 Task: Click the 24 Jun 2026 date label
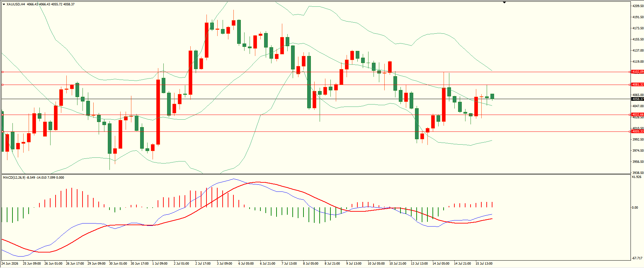coord(10,263)
